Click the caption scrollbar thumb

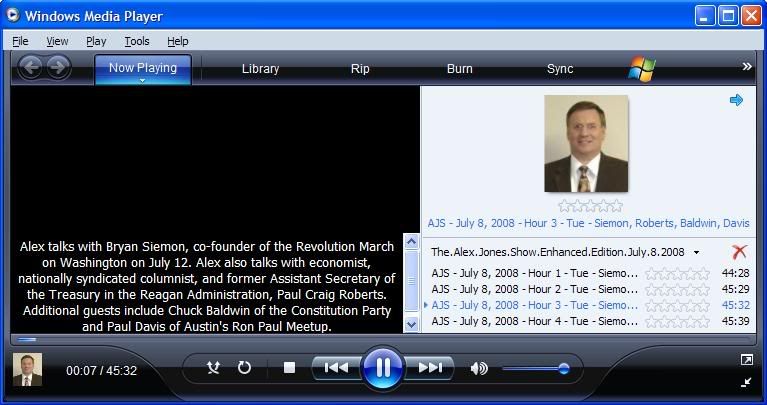(x=411, y=281)
